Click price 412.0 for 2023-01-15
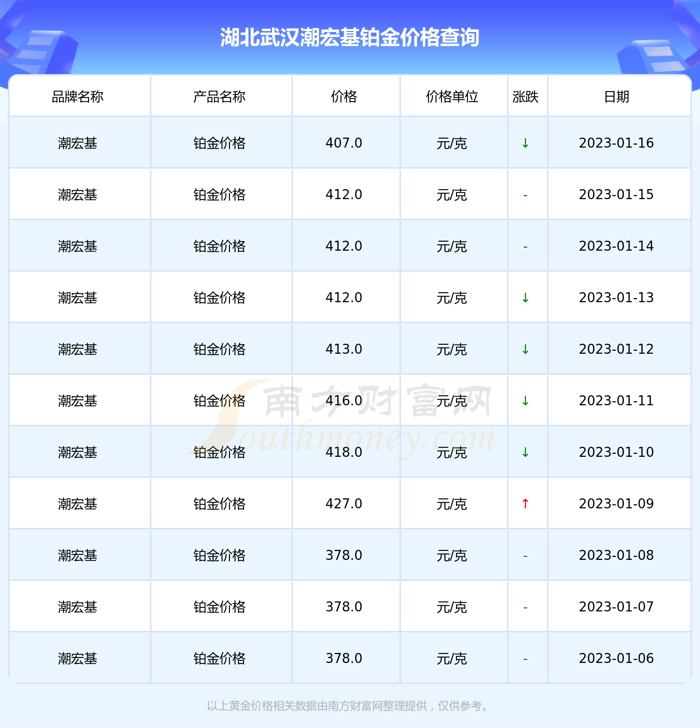Viewport: 700px width, 728px height. 344,195
